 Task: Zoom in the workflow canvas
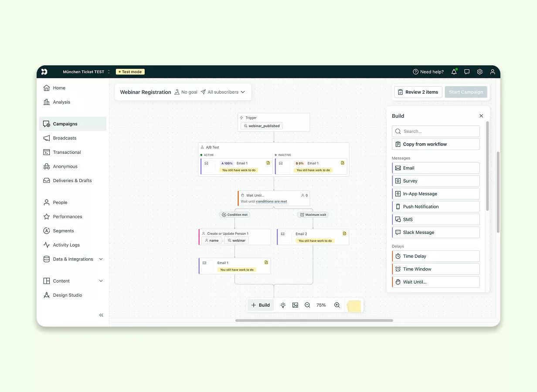[337, 305]
